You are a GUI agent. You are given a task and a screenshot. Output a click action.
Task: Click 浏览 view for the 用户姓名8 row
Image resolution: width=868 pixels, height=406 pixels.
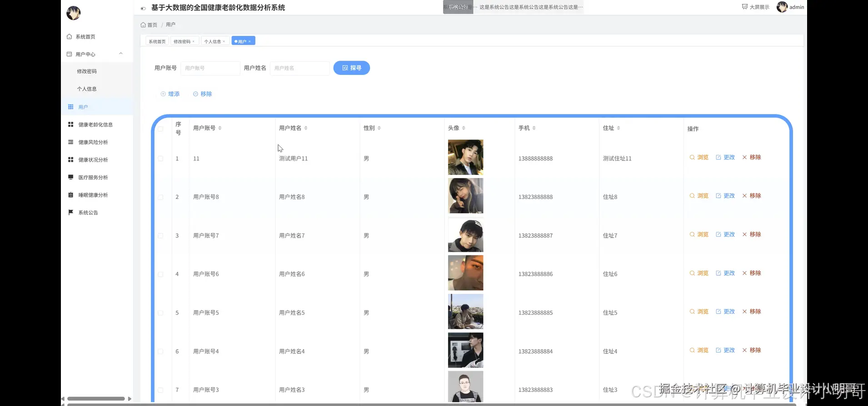(x=699, y=196)
